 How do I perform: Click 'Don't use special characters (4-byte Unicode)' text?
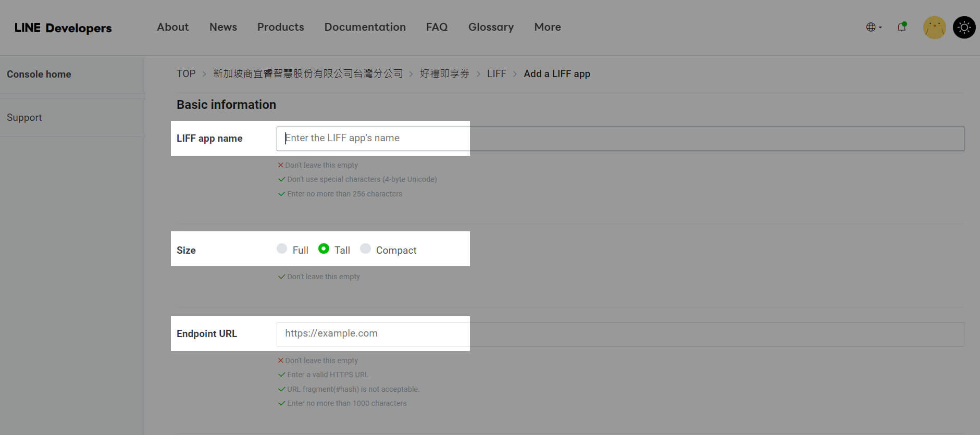point(362,179)
